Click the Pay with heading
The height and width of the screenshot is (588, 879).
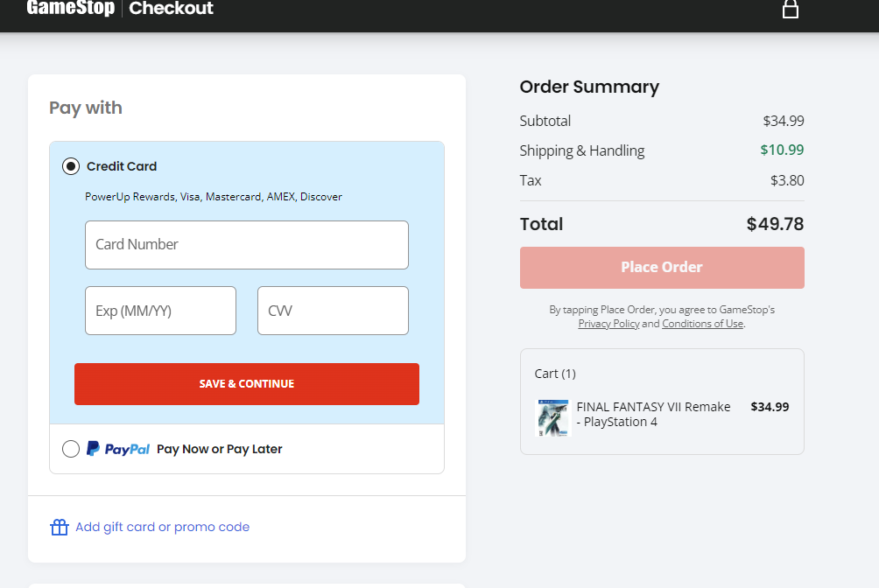point(85,108)
